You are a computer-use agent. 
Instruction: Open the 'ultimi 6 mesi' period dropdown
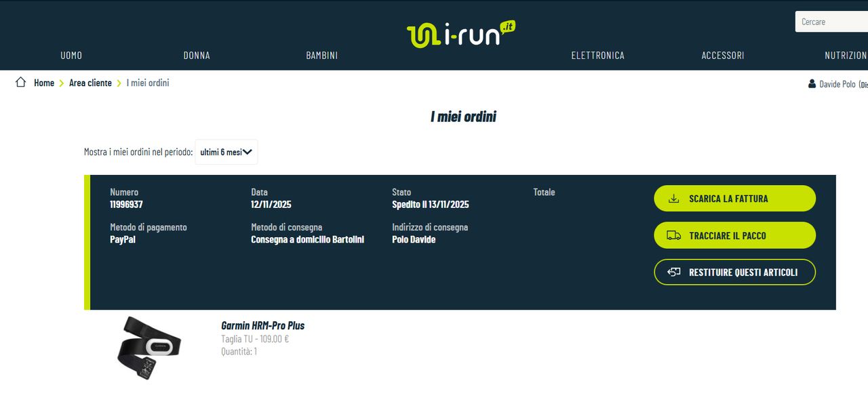[x=226, y=152]
